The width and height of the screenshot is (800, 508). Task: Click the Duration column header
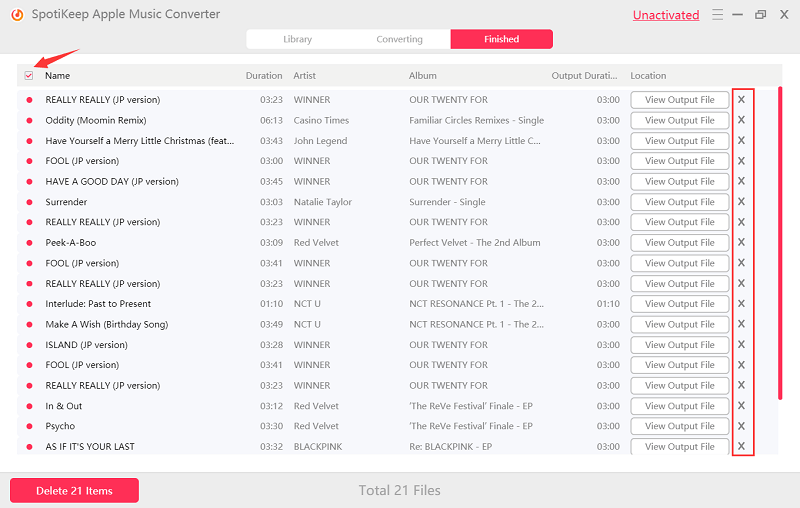coord(264,75)
